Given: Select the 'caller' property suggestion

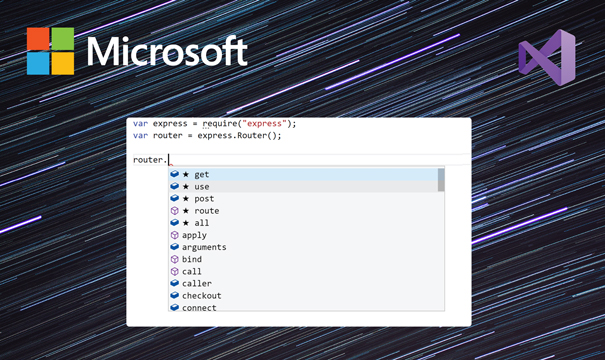Looking at the screenshot, I should click(x=304, y=284).
